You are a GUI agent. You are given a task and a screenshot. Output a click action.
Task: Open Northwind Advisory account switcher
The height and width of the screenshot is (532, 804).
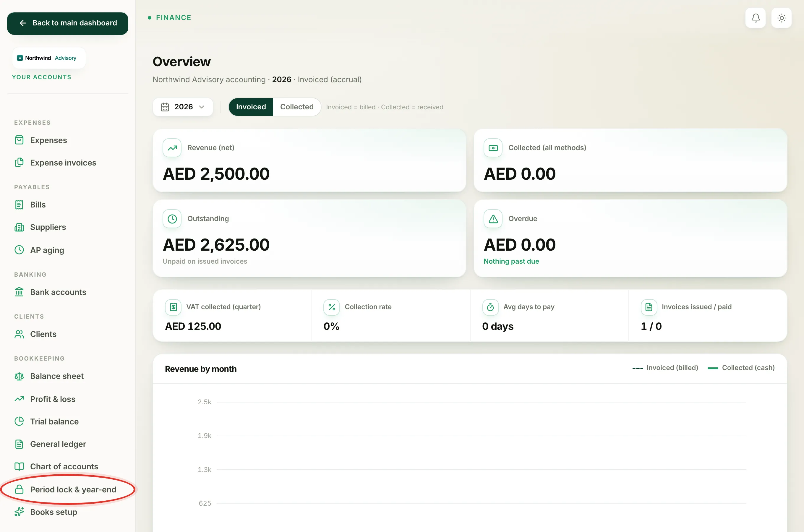click(x=49, y=58)
